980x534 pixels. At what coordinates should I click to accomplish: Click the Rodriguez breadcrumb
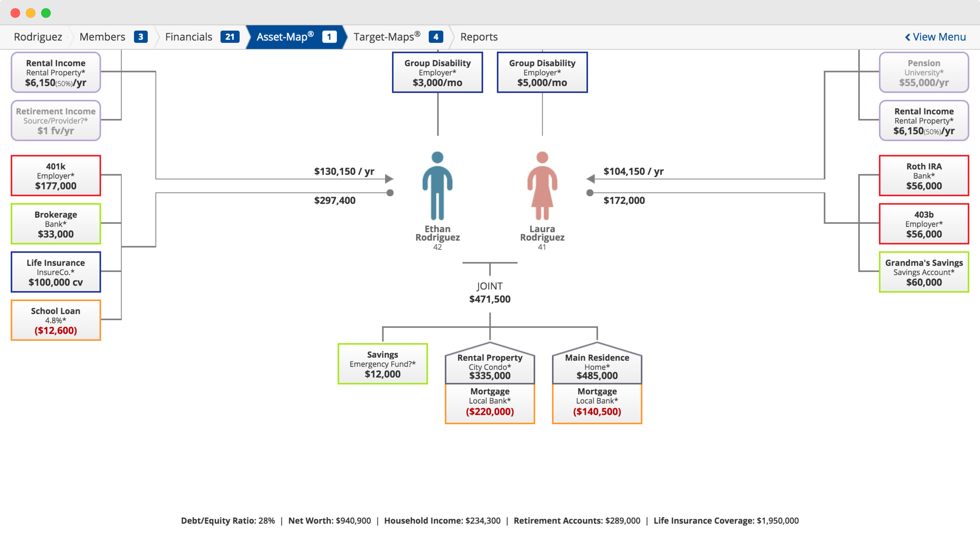38,37
